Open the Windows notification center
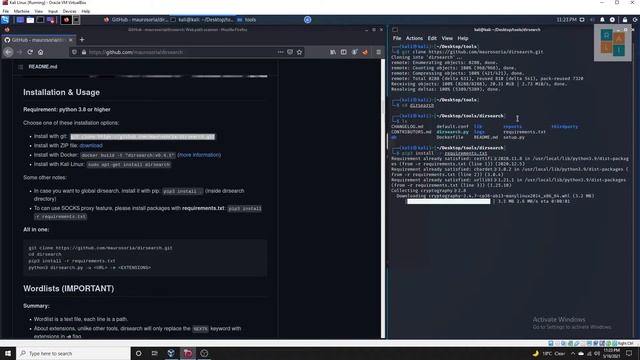This screenshot has width=640, height=360. pyautogui.click(x=629, y=353)
